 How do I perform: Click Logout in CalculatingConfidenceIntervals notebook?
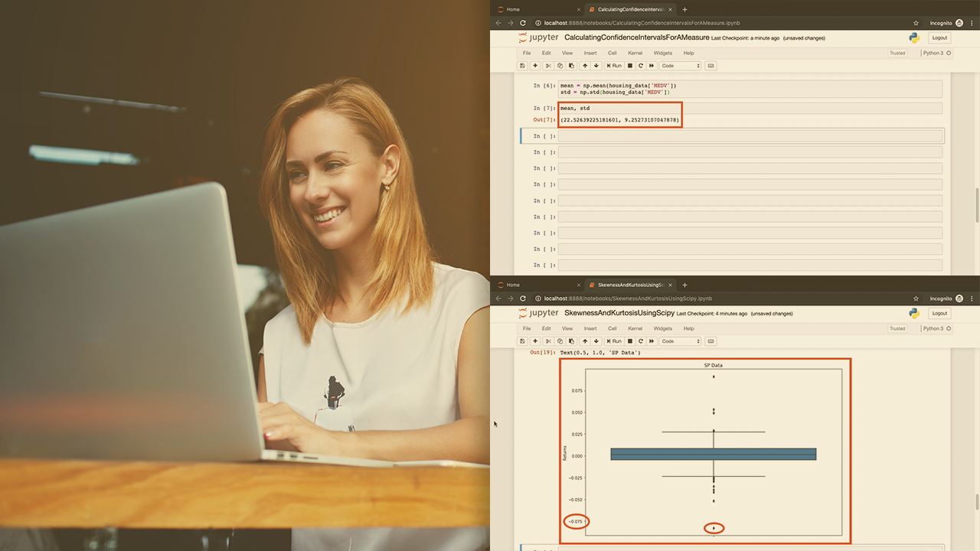[939, 37]
